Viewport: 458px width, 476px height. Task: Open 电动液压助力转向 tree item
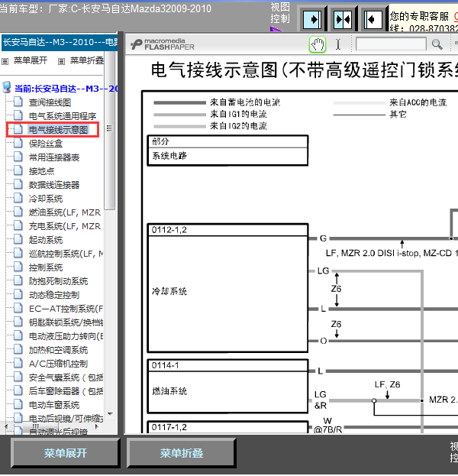[66, 336]
